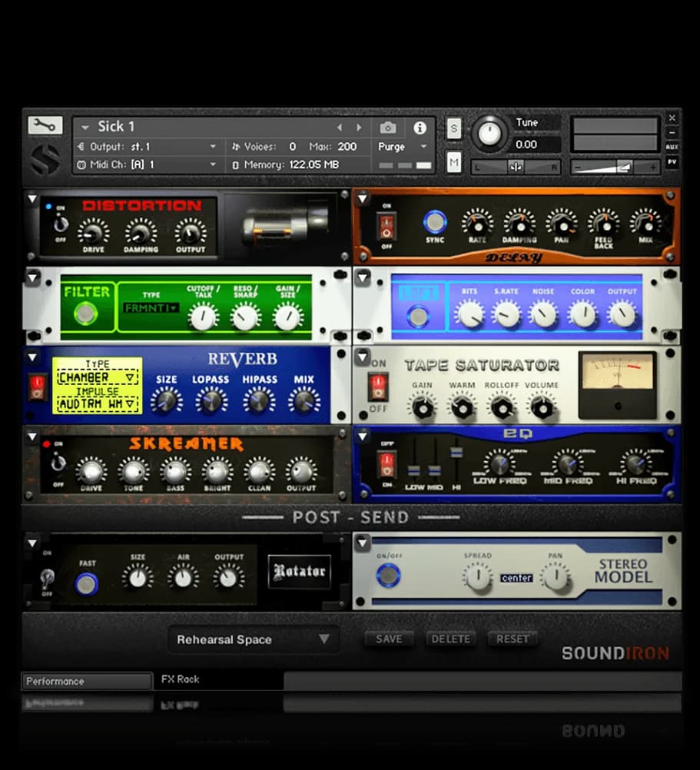700x770 pixels.
Task: Open the Rehearsal Space preset dropdown
Action: pos(253,639)
